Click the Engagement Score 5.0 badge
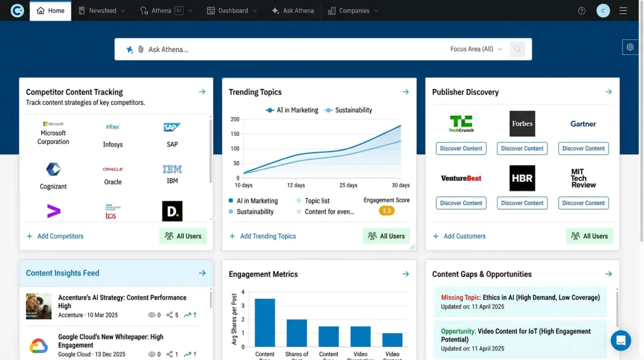This screenshot has height=360, width=644. point(386,211)
